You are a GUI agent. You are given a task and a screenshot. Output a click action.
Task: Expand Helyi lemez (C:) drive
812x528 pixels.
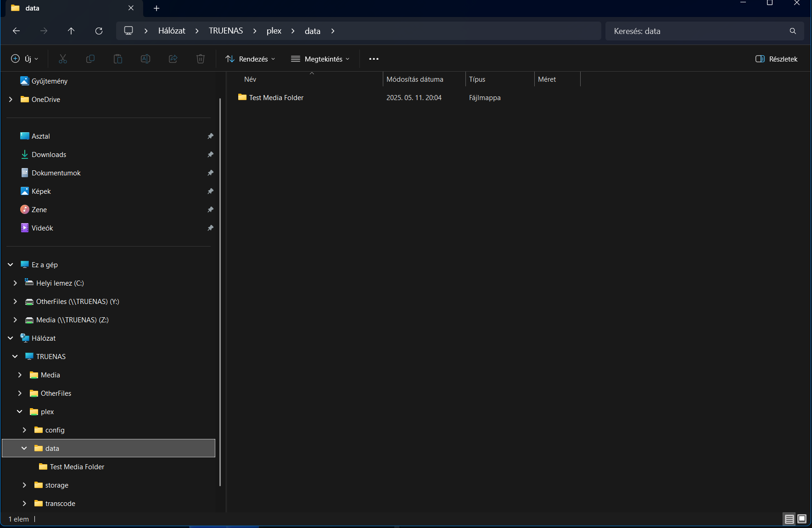[15, 283]
